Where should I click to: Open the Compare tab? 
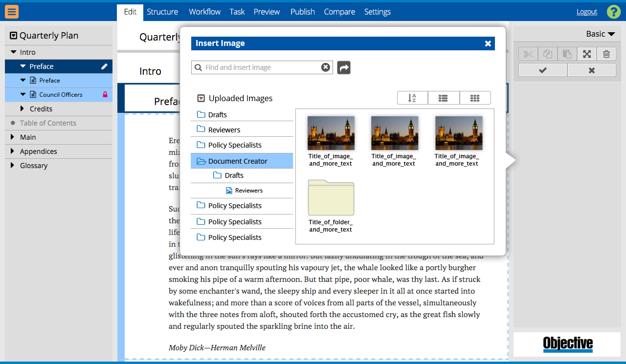[339, 12]
